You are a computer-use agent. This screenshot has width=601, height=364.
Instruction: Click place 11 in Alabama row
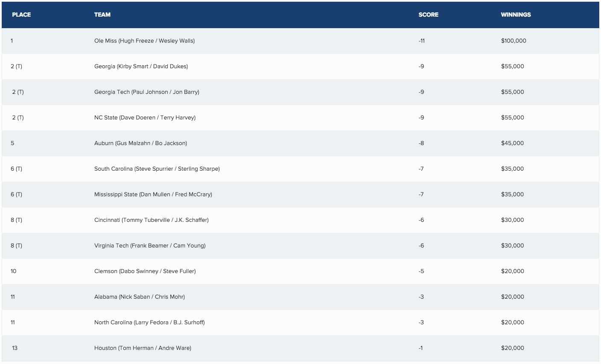pyautogui.click(x=13, y=297)
